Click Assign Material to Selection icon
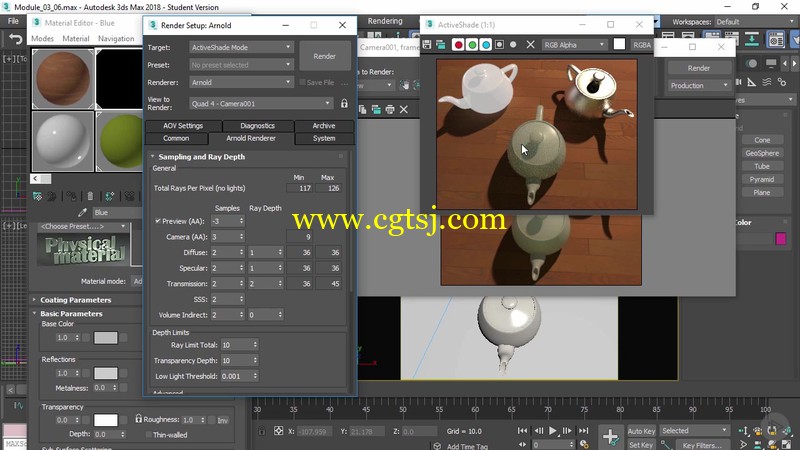Image resolution: width=800 pixels, height=450 pixels. 71,196
